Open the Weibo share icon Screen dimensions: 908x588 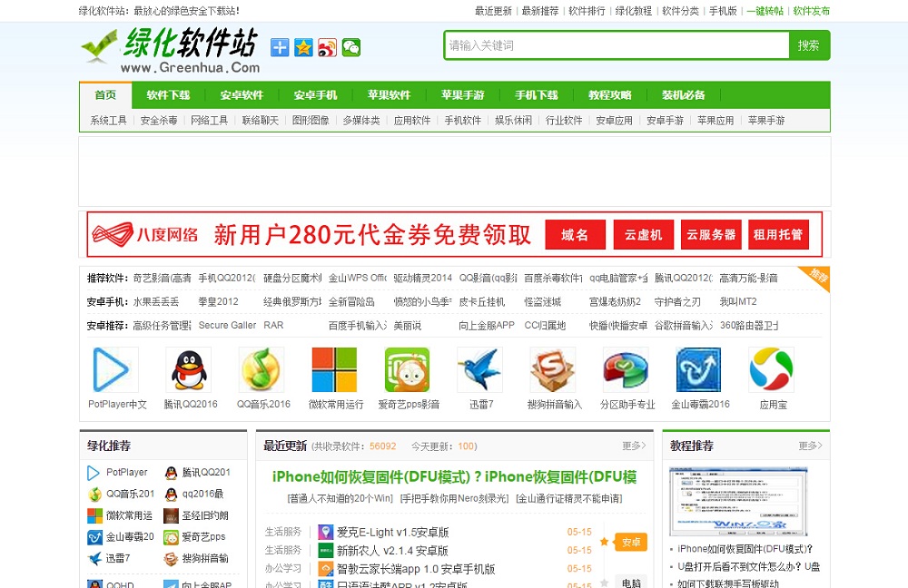[x=327, y=47]
